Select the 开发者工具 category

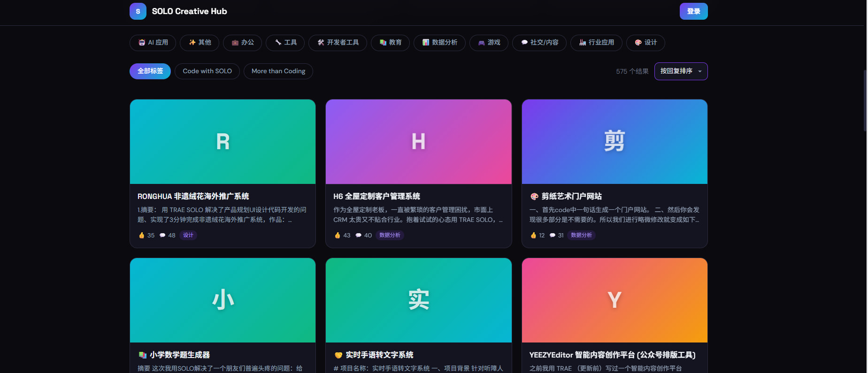[338, 43]
